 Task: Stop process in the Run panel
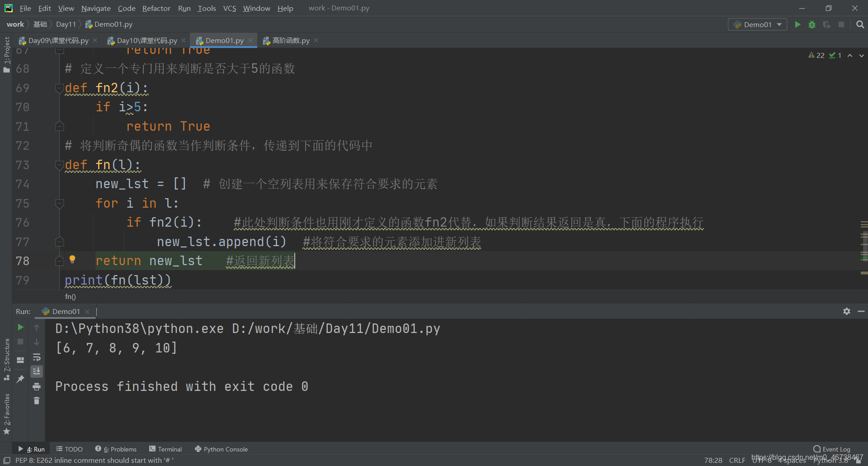click(20, 342)
